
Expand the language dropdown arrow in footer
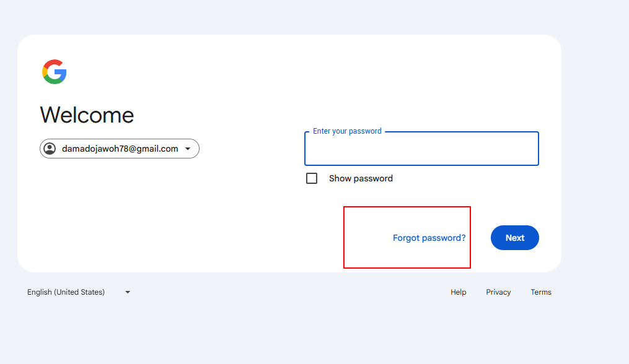pyautogui.click(x=128, y=292)
